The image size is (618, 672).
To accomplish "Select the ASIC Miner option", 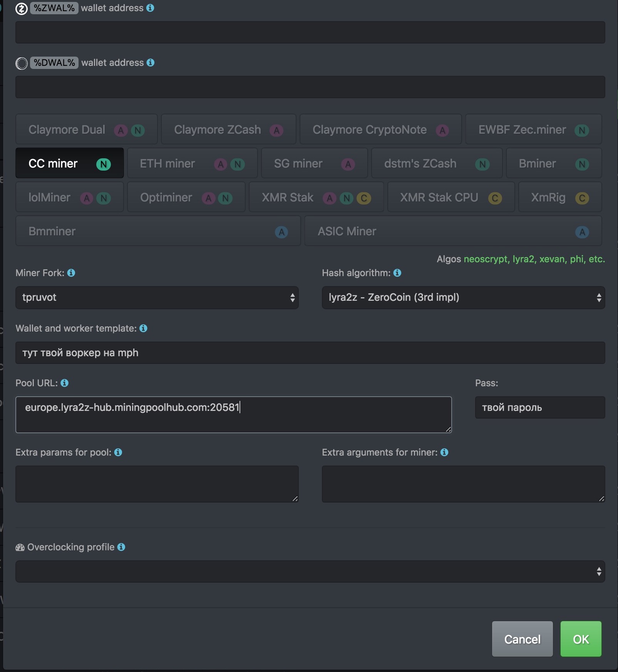I will pos(453,231).
